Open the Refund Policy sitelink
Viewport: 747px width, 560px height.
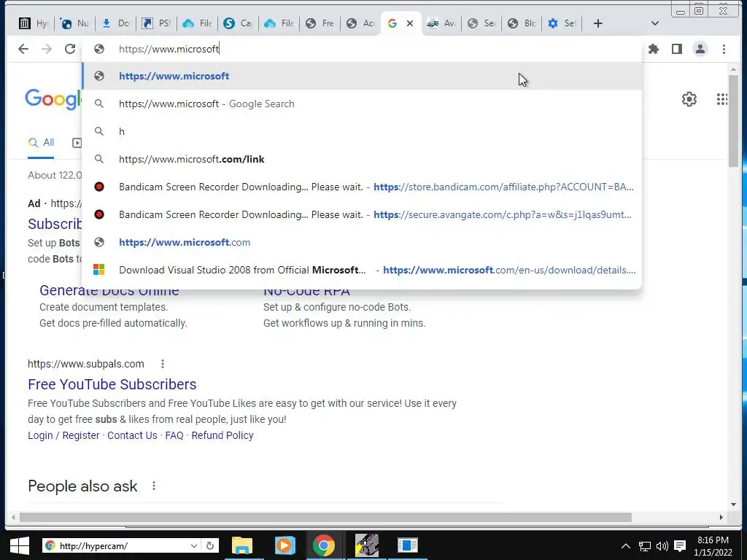[x=222, y=435]
